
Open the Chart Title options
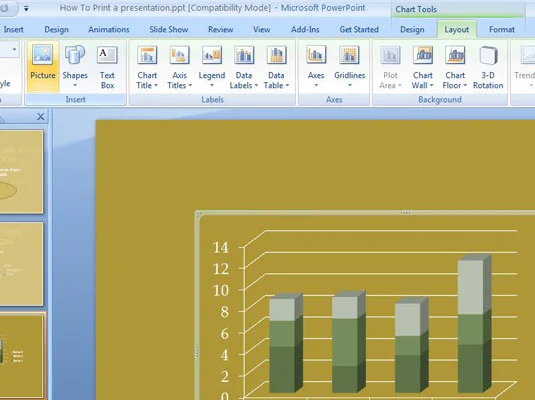click(x=147, y=67)
